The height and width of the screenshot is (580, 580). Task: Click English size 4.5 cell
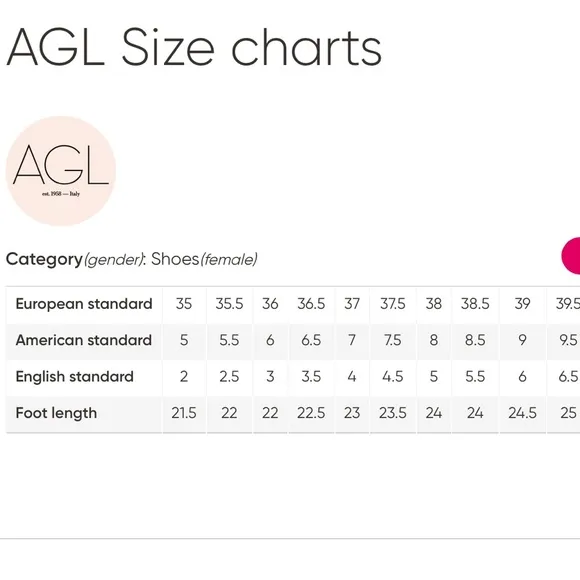(x=392, y=377)
